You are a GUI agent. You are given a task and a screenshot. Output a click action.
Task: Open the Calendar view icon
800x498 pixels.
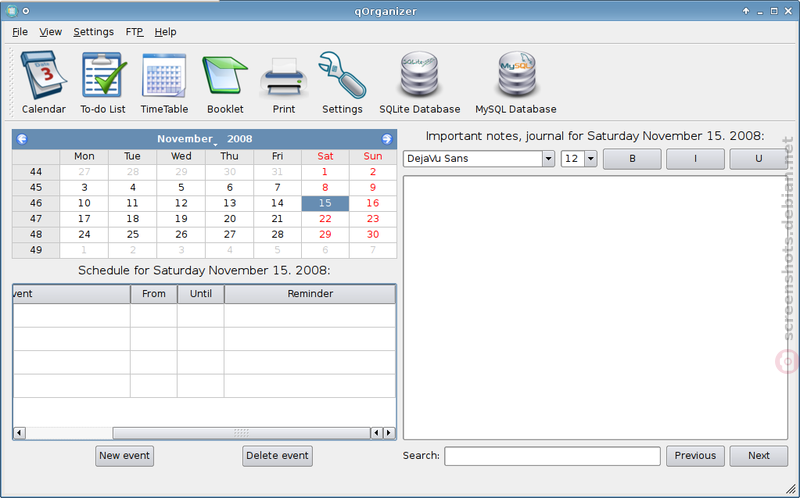44,82
